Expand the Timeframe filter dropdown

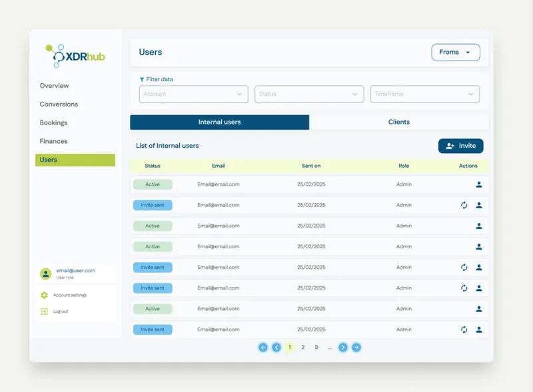click(x=424, y=94)
